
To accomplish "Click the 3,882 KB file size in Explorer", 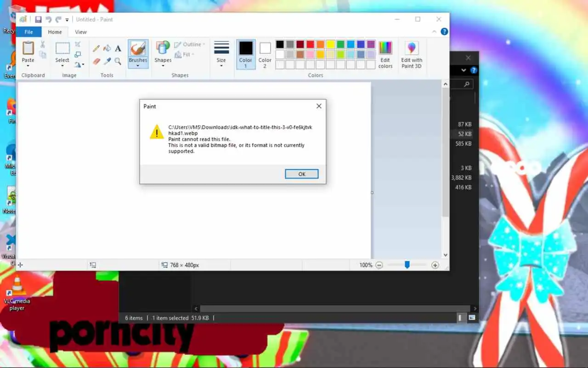I will (x=461, y=178).
